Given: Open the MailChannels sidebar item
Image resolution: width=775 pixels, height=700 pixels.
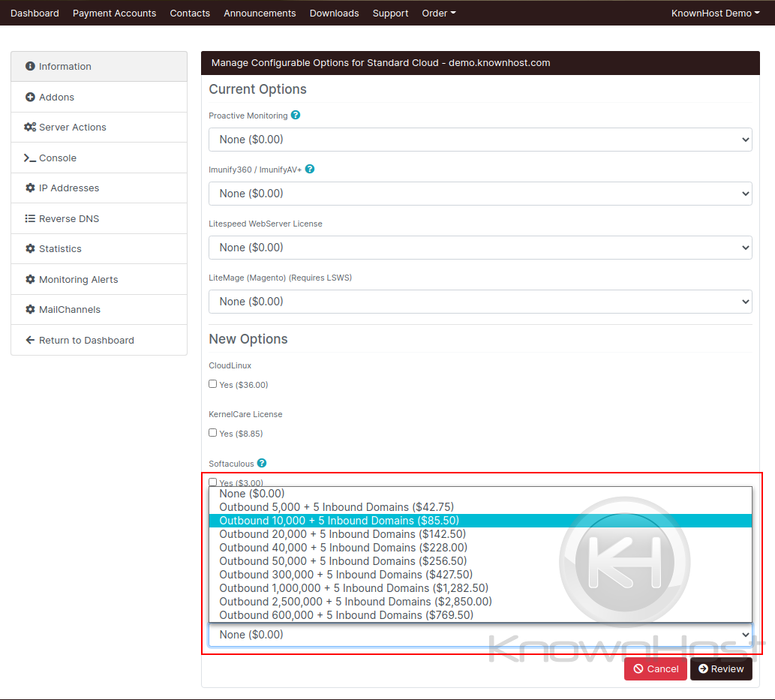Looking at the screenshot, I should coord(99,309).
